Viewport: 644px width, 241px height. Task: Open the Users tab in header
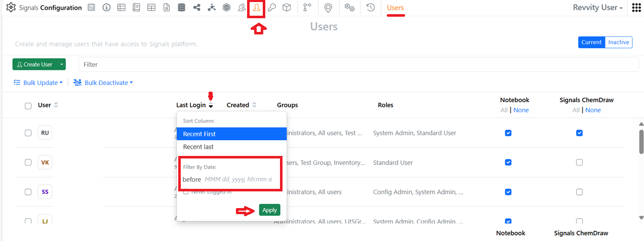(x=395, y=8)
